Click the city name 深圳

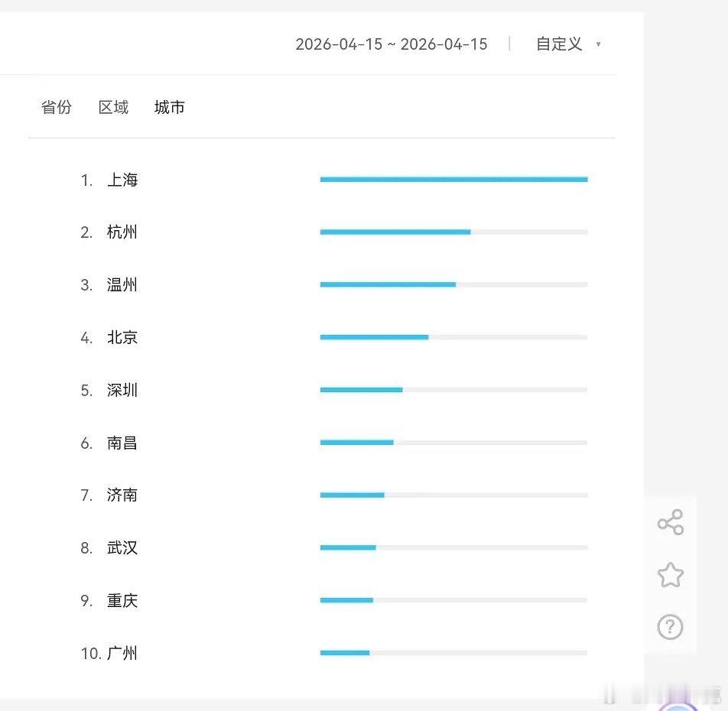(122, 391)
